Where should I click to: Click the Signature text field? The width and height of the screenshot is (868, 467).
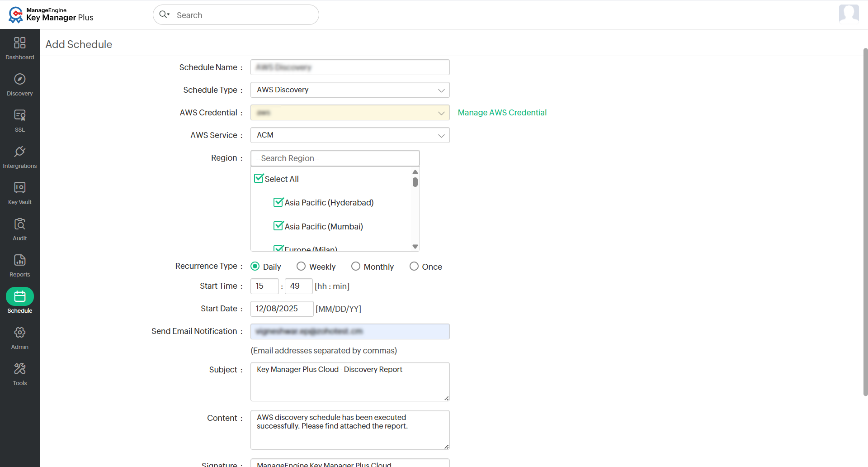350,463
